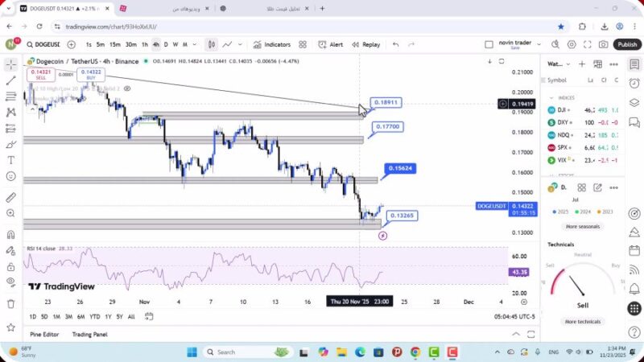
Task: Expand the timeframe interval dropdown arrow
Action: click(x=195, y=44)
